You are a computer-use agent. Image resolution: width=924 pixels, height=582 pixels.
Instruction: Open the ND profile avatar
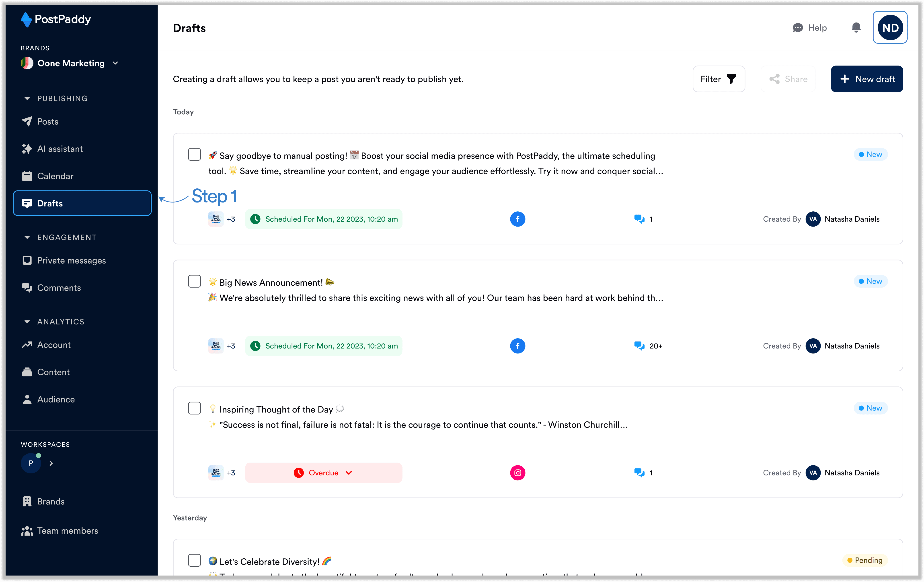pyautogui.click(x=890, y=28)
